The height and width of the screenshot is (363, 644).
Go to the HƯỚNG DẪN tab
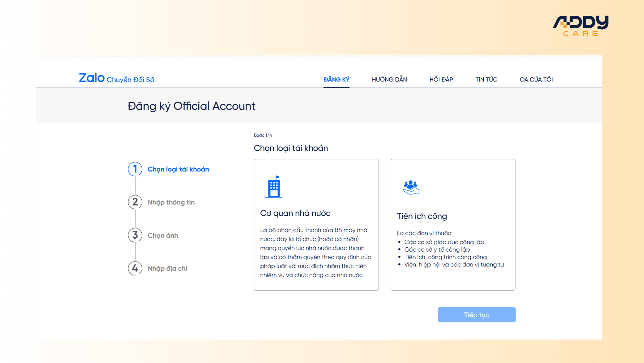tap(389, 80)
